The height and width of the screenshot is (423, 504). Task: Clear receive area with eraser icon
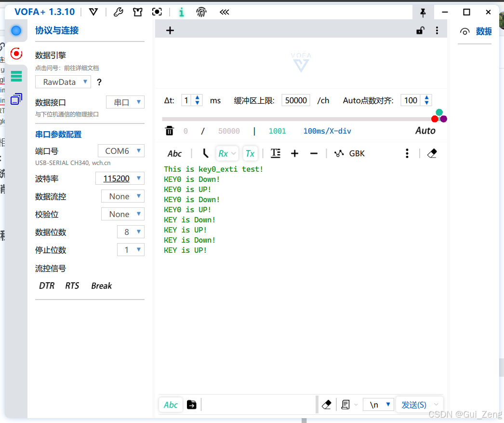(x=432, y=153)
